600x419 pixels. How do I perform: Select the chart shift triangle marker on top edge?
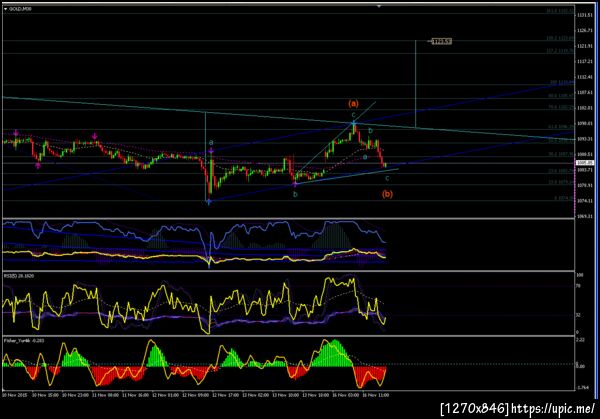[379, 6]
